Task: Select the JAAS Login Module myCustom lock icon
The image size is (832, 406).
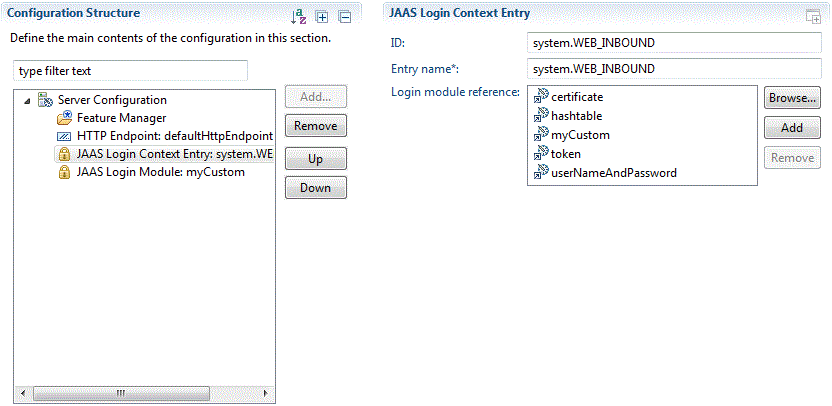Action: pos(64,172)
